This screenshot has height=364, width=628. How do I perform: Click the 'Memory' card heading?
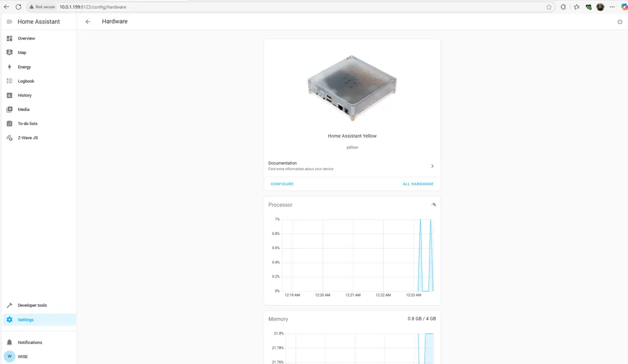pyautogui.click(x=278, y=319)
